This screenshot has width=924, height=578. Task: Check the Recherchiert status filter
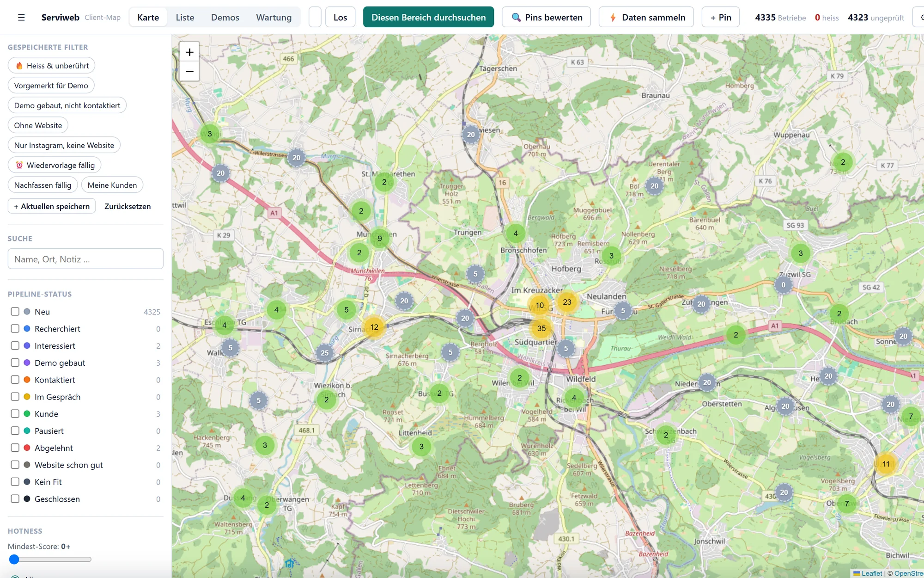15,329
